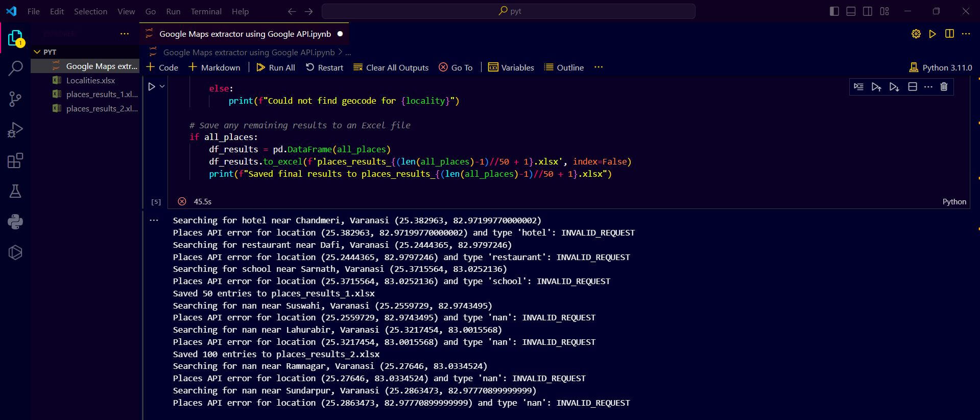
Task: Open notebook toolbar overflow ellipsis
Action: 599,67
